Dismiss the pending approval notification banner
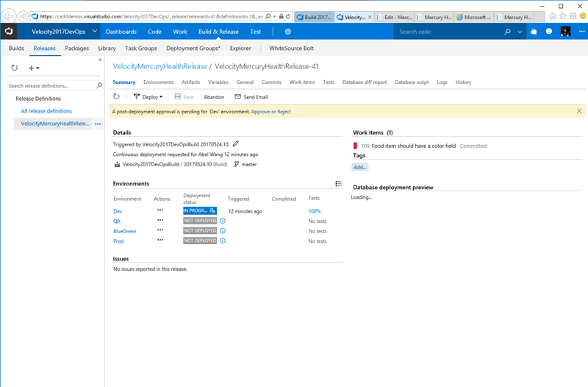Viewport: 588px width, 387px height. point(579,111)
